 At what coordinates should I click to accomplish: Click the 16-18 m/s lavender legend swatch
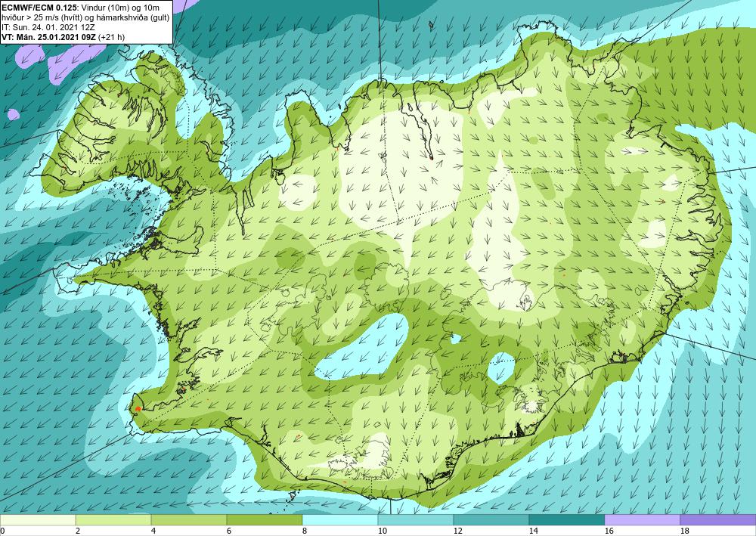coord(642,520)
